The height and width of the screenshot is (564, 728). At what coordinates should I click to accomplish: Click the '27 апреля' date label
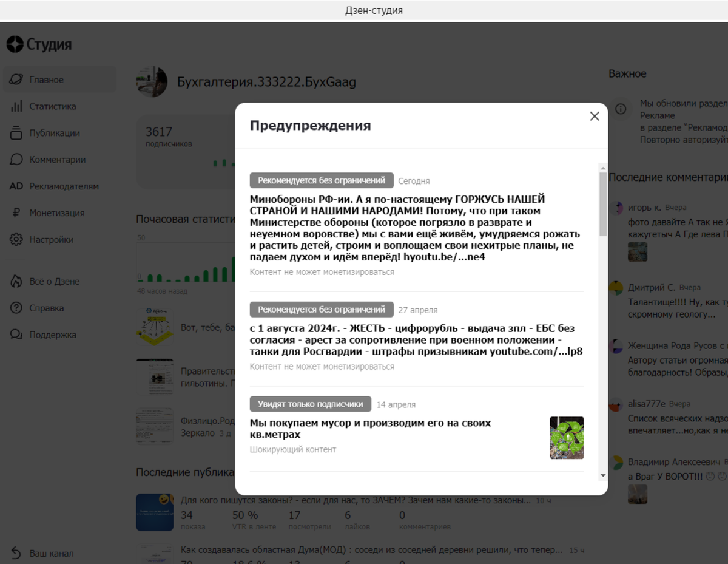(418, 310)
